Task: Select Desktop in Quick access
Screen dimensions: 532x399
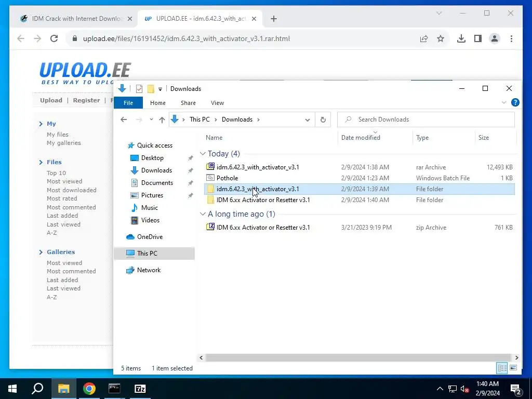Action: pos(152,158)
